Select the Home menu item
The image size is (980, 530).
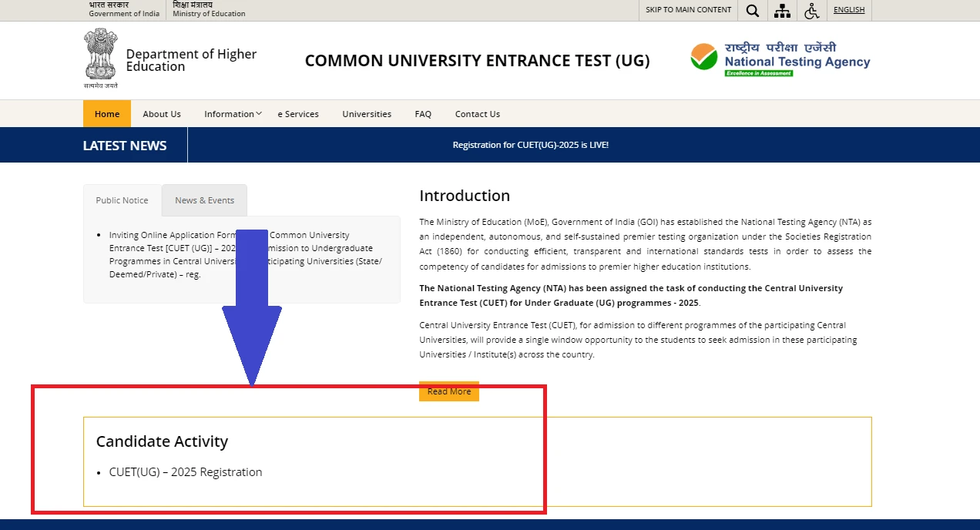pyautogui.click(x=106, y=113)
